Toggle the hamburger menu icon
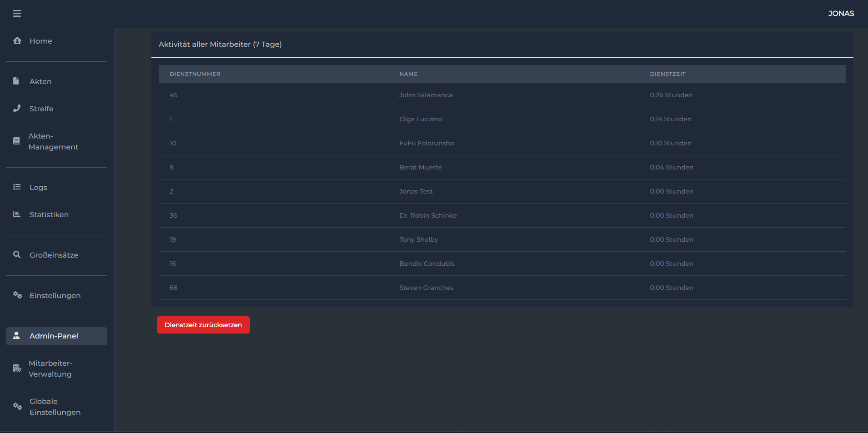 pos(17,14)
